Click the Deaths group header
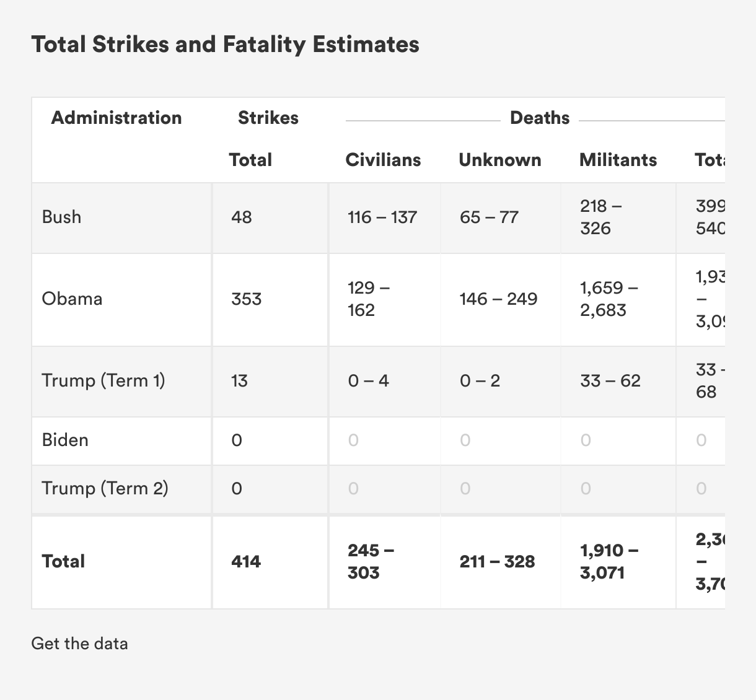Viewport: 756px width, 700px height. click(539, 118)
